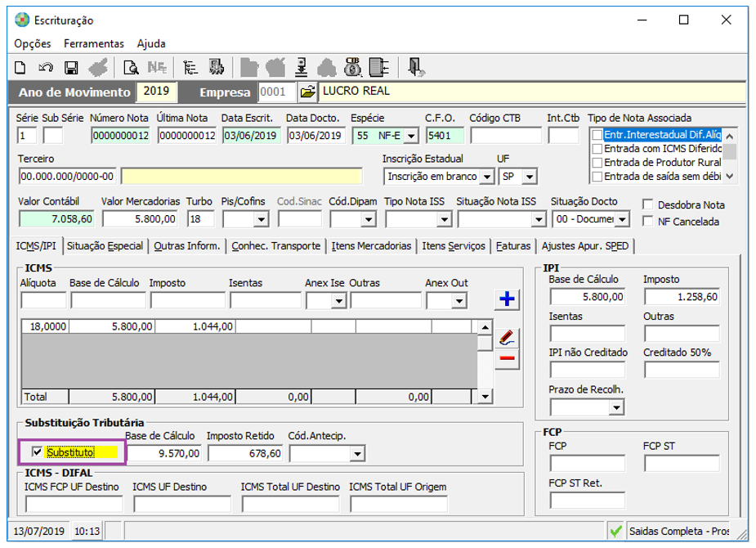Enable the Desdobra Nota checkbox
The width and height of the screenshot is (756, 548).
click(648, 204)
